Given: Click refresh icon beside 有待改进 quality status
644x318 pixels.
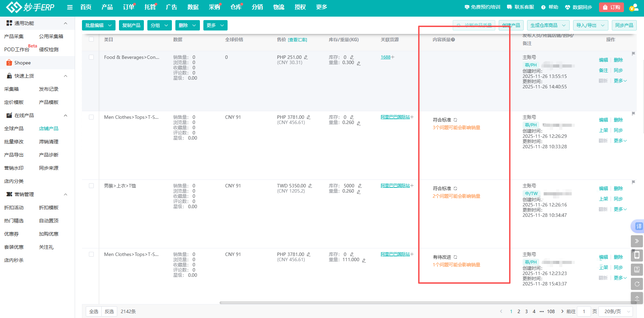Looking at the screenshot, I should click(456, 257).
